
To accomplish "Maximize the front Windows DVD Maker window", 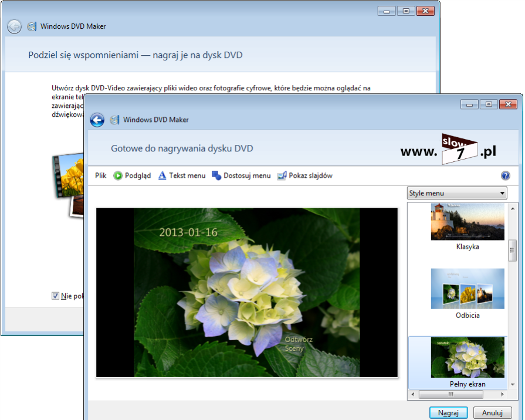I will [489, 104].
